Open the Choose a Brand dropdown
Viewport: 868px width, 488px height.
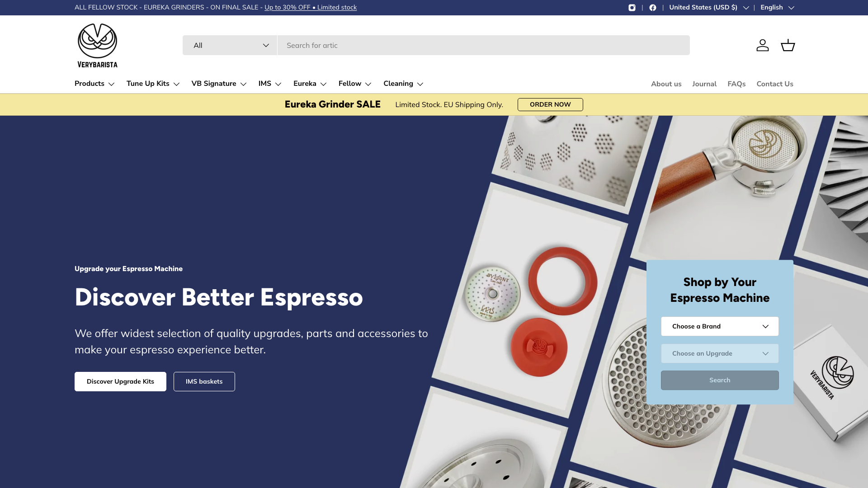coord(720,326)
